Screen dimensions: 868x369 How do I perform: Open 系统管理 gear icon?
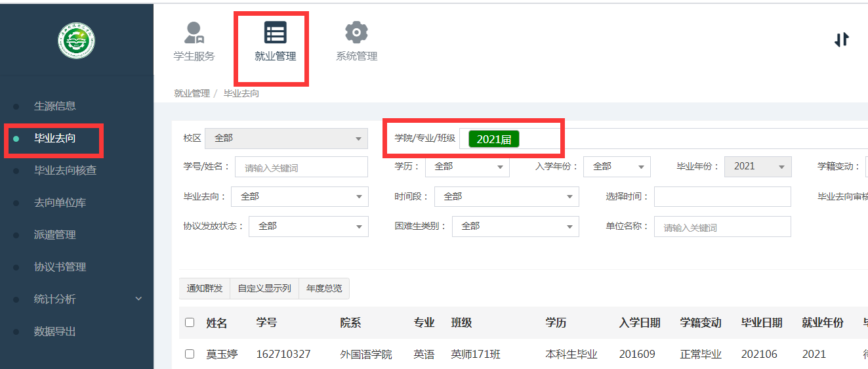point(356,32)
